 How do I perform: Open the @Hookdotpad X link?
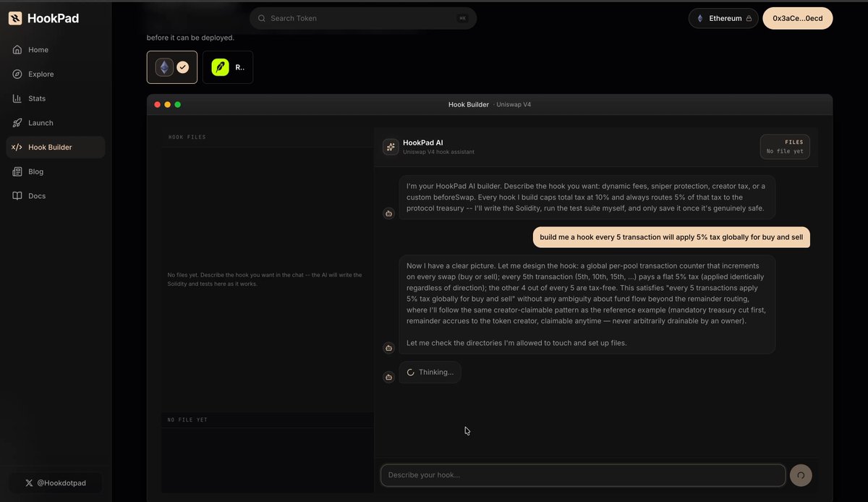56,482
